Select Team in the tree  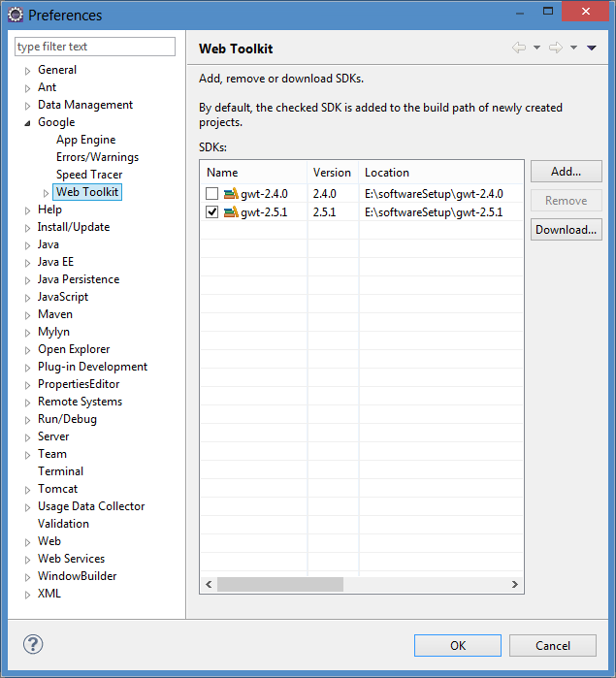tap(52, 454)
